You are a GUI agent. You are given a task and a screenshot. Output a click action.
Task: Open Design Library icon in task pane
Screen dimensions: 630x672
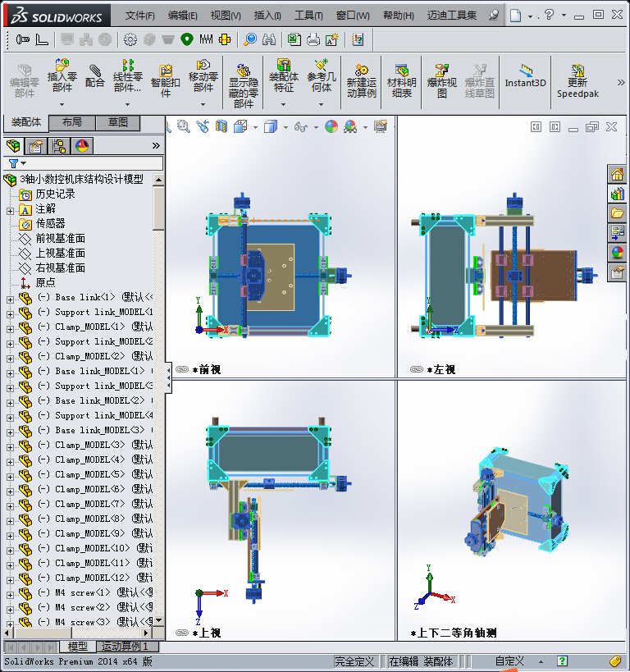pos(617,194)
